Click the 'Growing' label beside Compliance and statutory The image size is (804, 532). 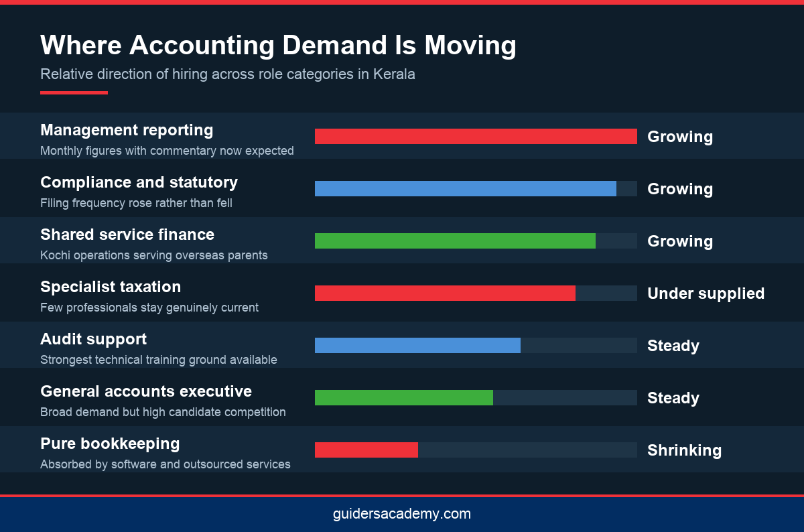(680, 189)
